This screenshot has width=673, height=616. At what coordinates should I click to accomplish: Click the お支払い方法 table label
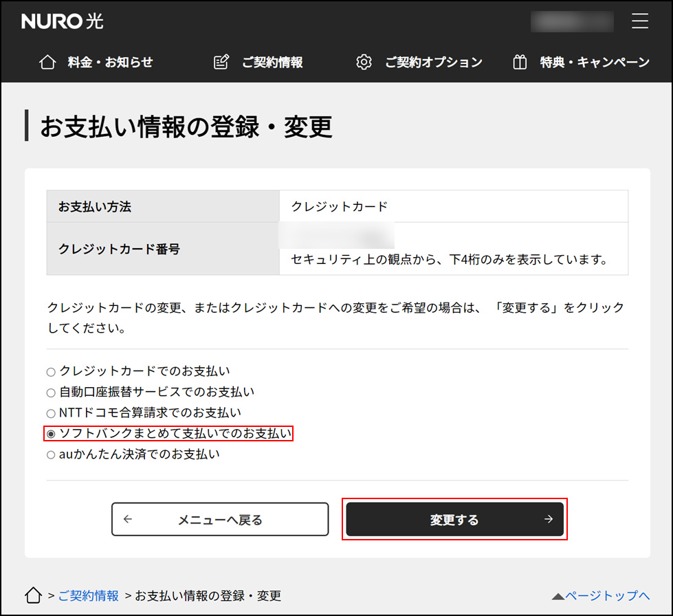95,206
